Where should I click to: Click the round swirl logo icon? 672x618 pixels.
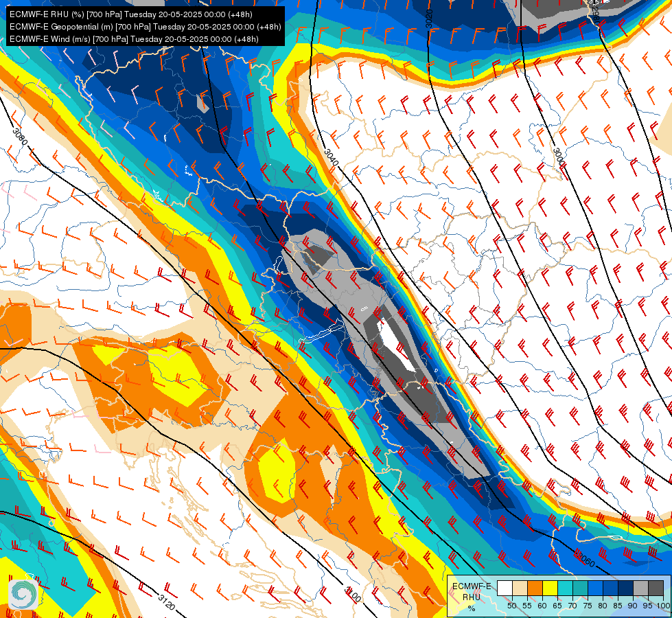pos(23,594)
